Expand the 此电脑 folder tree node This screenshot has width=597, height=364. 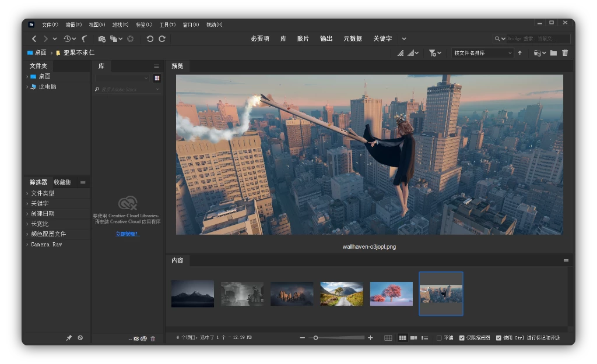pyautogui.click(x=27, y=87)
